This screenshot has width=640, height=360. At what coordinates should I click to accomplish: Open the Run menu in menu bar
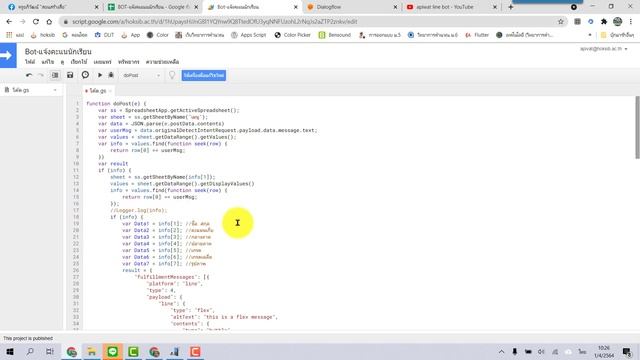(79, 62)
